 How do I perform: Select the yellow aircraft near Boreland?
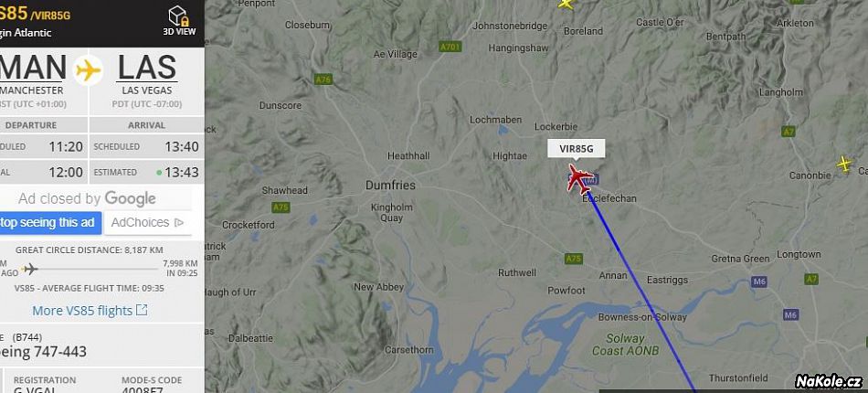click(x=566, y=4)
